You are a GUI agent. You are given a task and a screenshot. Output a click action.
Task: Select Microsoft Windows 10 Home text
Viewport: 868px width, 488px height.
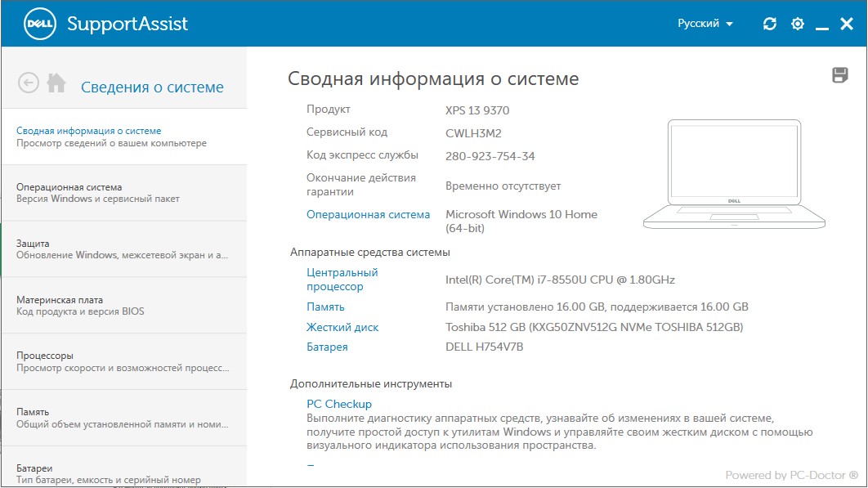click(x=521, y=221)
